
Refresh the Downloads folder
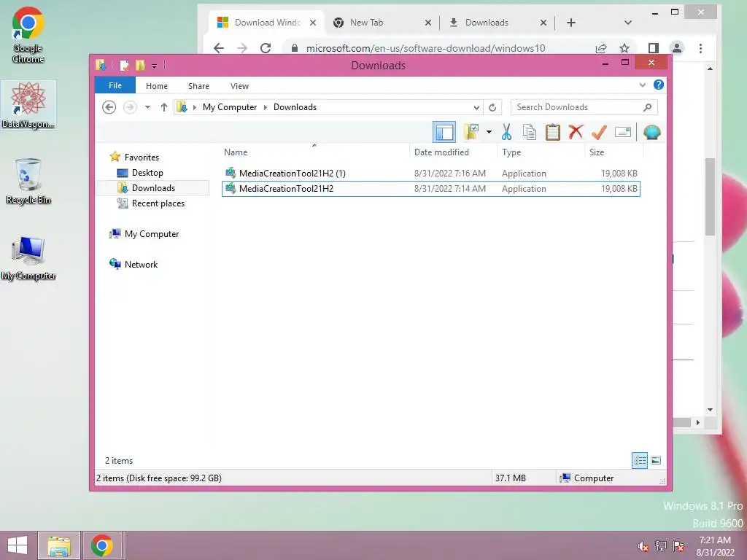492,108
